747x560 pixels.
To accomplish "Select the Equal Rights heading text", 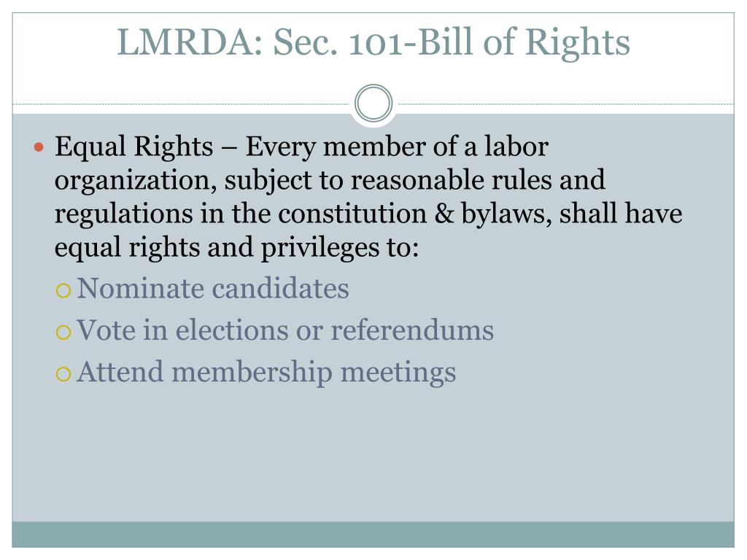I will (x=134, y=147).
